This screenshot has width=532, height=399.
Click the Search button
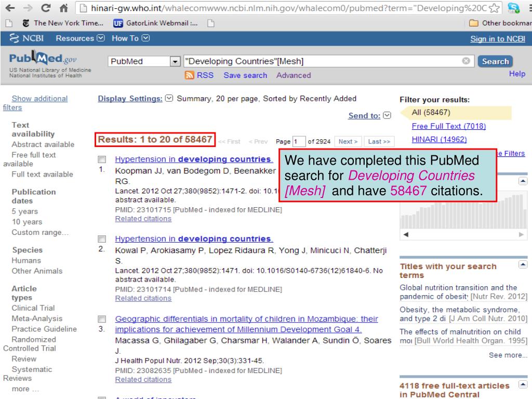[495, 61]
